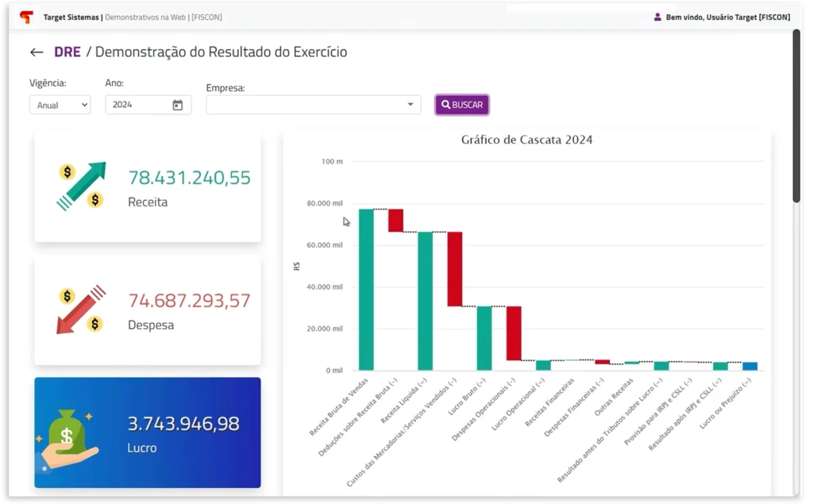Click the money bag icon on the Lucro card
Screen dimensions: 813x504
[67, 433]
